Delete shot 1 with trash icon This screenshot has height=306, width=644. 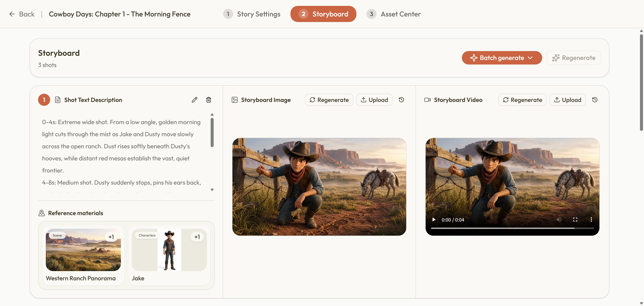tap(208, 100)
